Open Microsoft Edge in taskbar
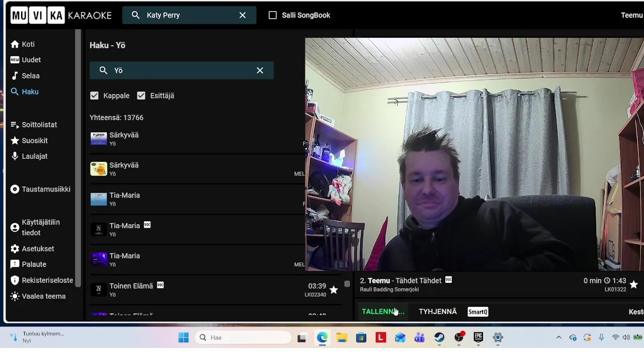Image resolution: width=644 pixels, height=362 pixels. pyautogui.click(x=322, y=338)
